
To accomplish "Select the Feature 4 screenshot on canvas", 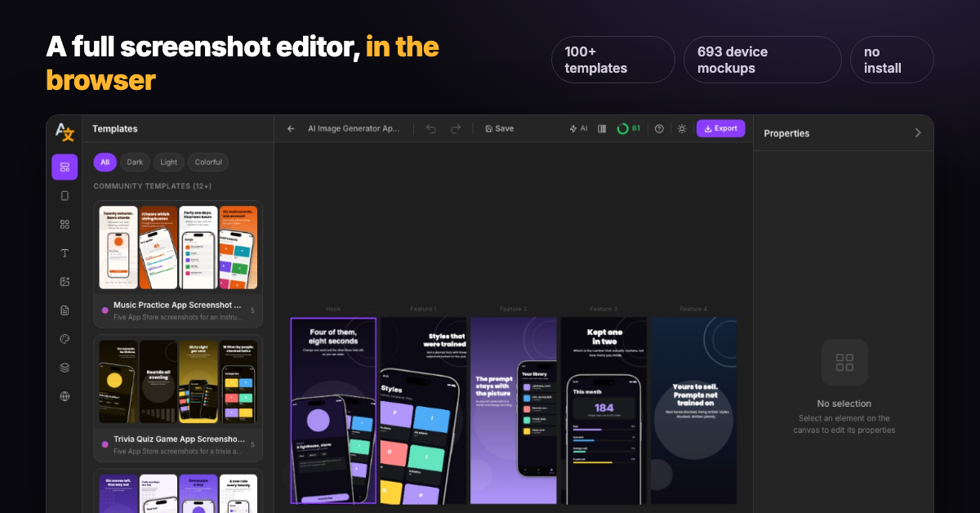I will coord(693,411).
